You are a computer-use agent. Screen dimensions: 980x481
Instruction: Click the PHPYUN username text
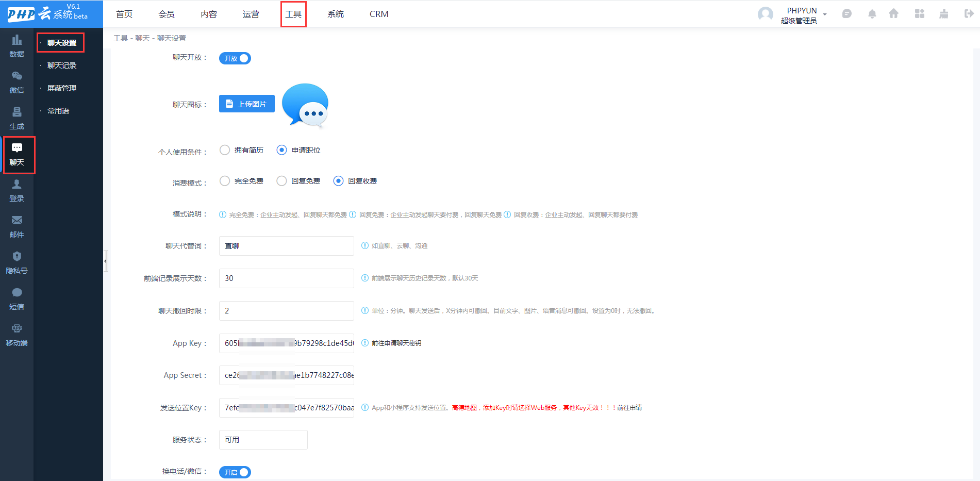(x=802, y=10)
